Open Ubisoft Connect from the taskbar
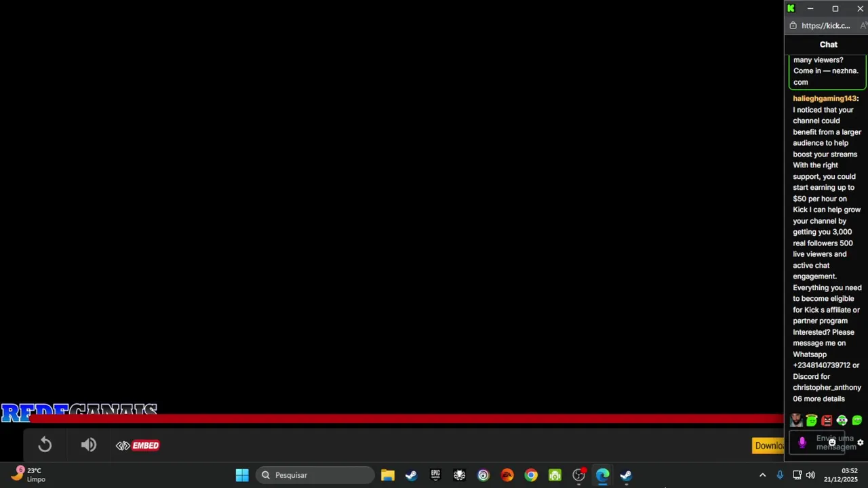Screen dimensions: 868x488 tap(483, 475)
